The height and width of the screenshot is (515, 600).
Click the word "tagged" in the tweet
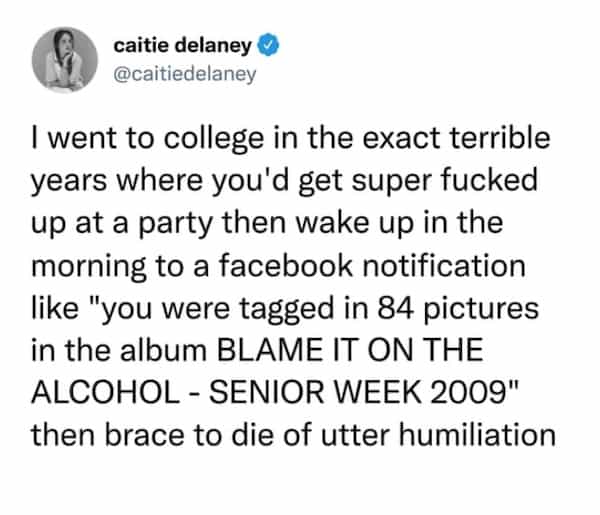[x=304, y=311]
